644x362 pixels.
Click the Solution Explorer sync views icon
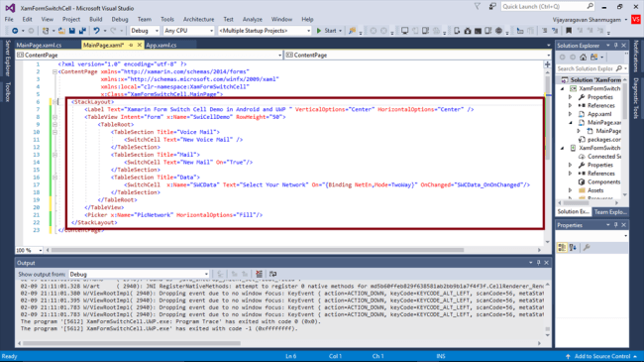click(x=593, y=58)
